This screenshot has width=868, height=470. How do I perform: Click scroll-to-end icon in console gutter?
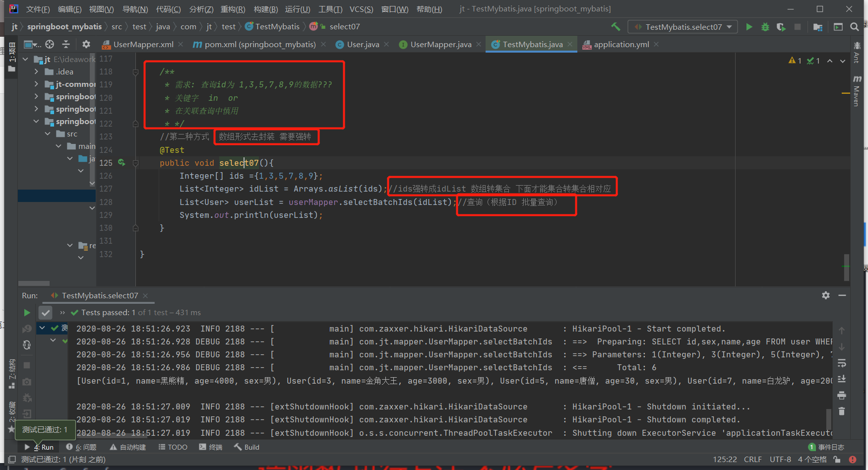(x=842, y=379)
